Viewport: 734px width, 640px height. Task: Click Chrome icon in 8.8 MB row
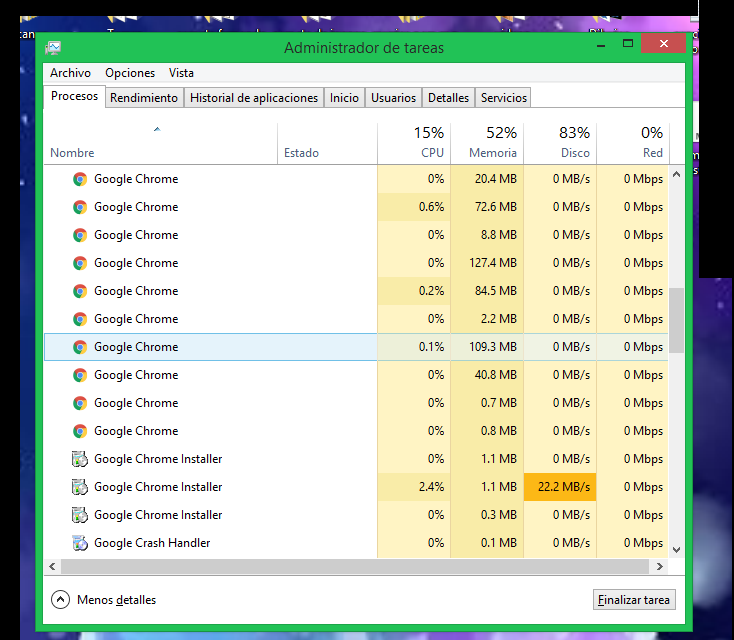(80, 235)
